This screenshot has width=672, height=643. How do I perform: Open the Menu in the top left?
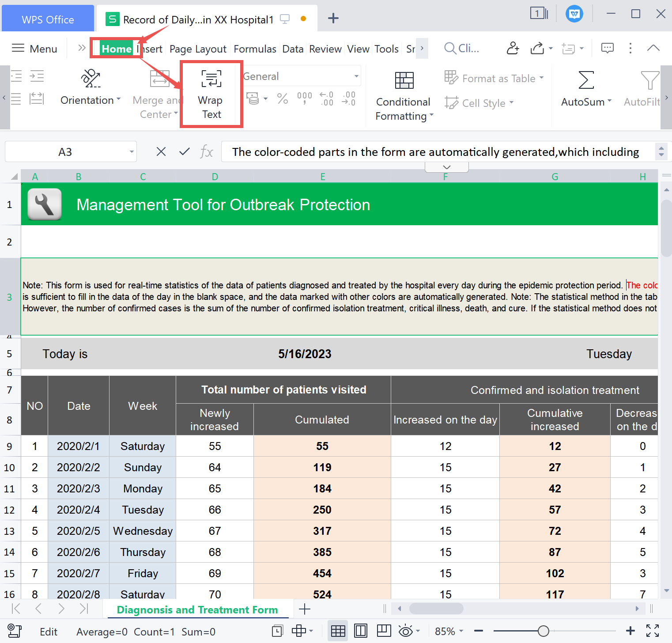34,49
